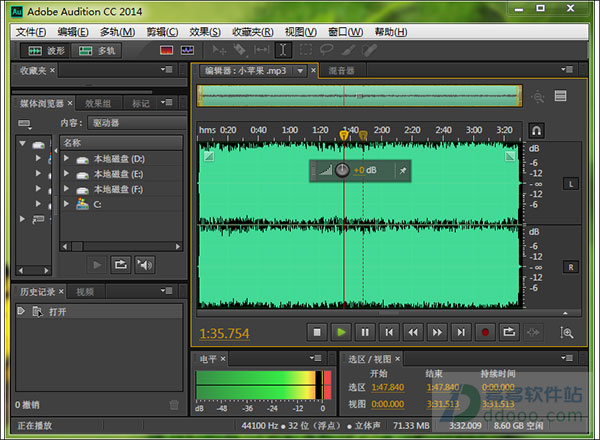Image resolution: width=600 pixels, height=440 pixels.
Task: Switch to the 混音器 tab
Action: coord(341,71)
